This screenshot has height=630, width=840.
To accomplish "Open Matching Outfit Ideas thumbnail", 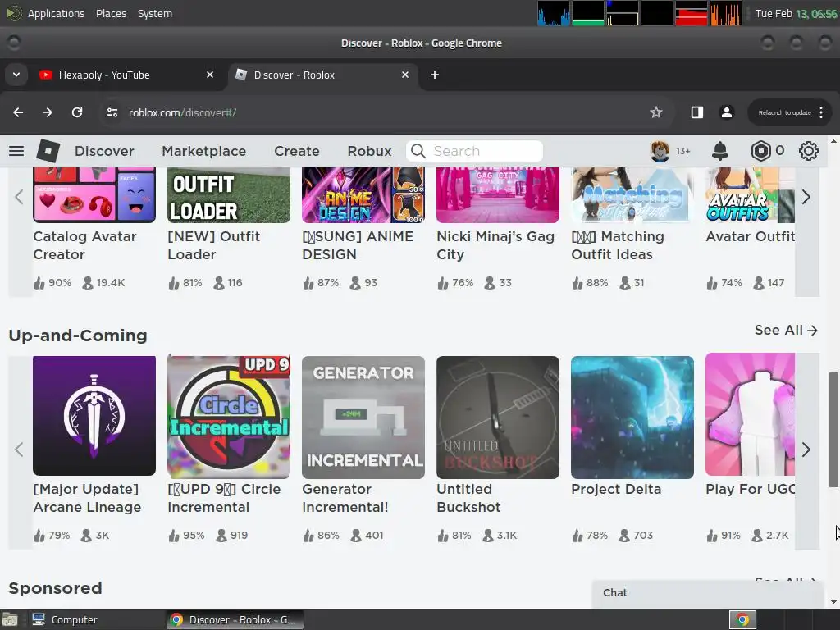I will click(x=632, y=195).
